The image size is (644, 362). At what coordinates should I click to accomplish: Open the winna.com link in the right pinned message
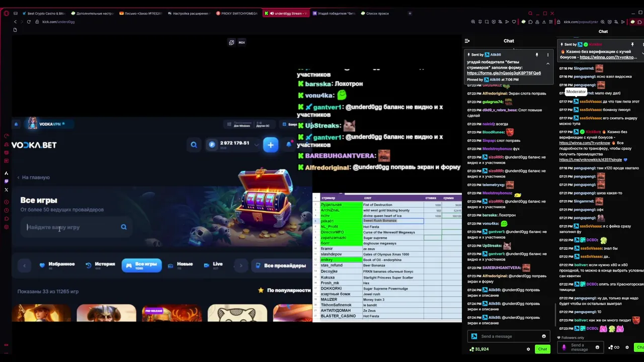[x=608, y=57]
